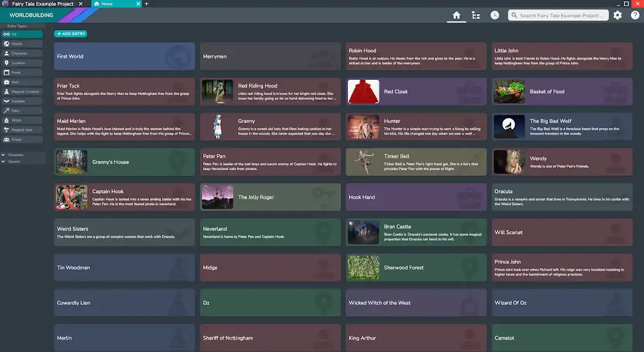Open the Merrymen entry card
This screenshot has width=644, height=352.
pyautogui.click(x=270, y=56)
